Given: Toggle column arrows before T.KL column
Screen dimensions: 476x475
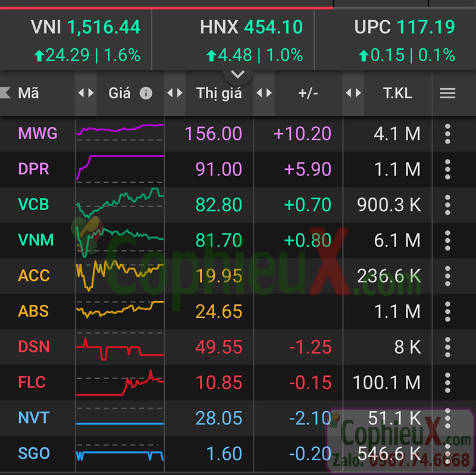Looking at the screenshot, I should (353, 93).
